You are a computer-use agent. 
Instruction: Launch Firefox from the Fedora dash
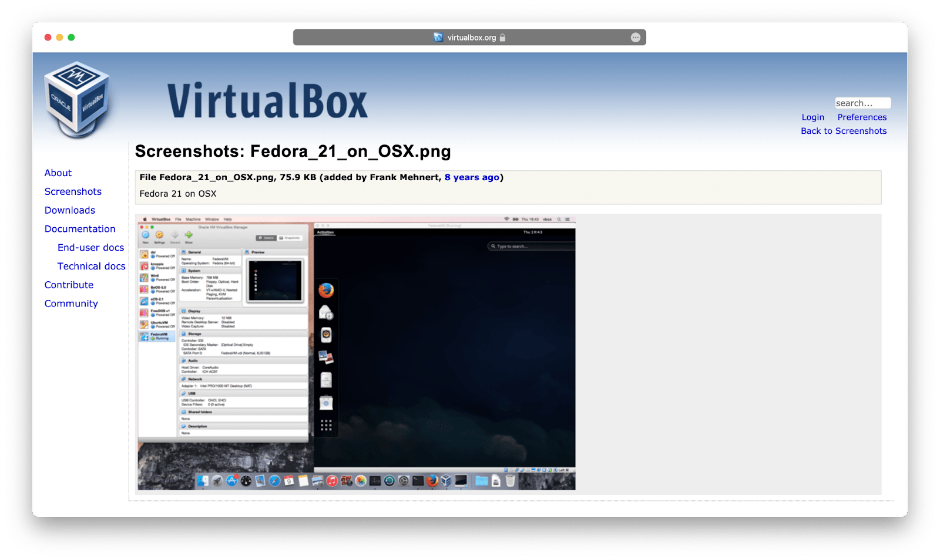[327, 289]
